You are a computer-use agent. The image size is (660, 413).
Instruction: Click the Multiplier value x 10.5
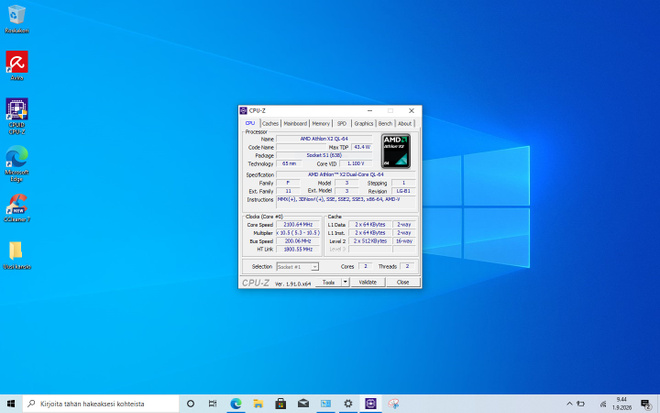(298, 233)
